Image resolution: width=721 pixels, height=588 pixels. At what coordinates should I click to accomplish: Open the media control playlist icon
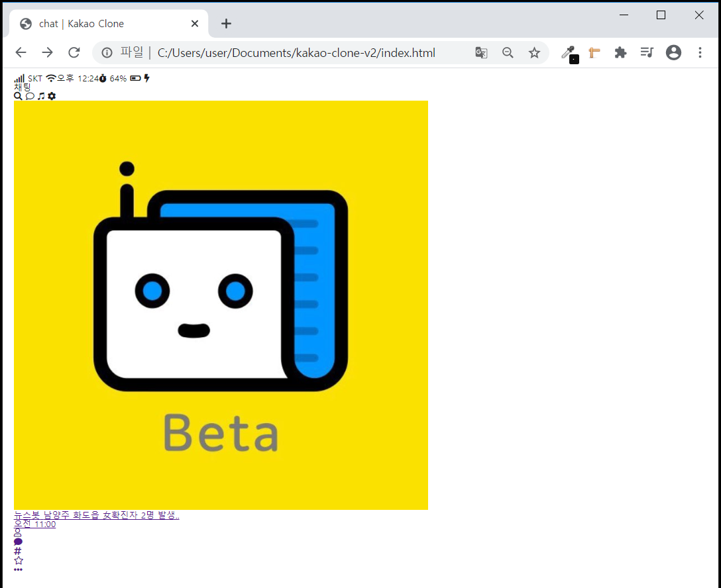pos(647,52)
